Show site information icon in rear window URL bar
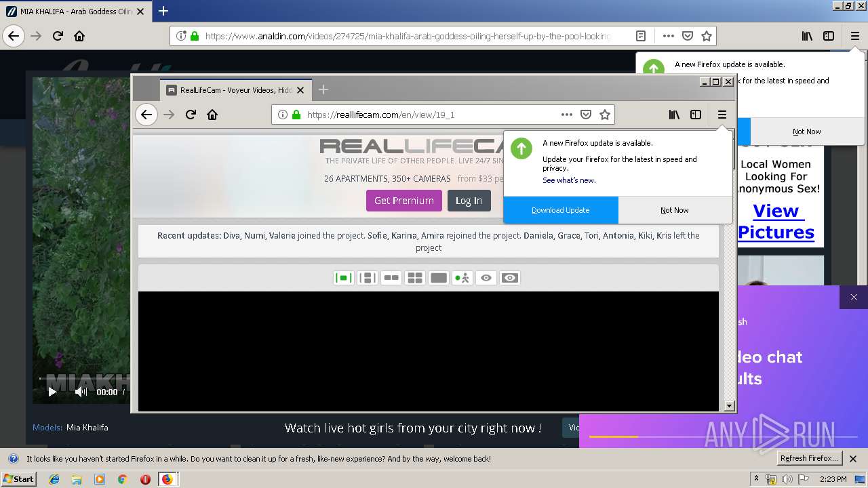The image size is (868, 488). (181, 36)
